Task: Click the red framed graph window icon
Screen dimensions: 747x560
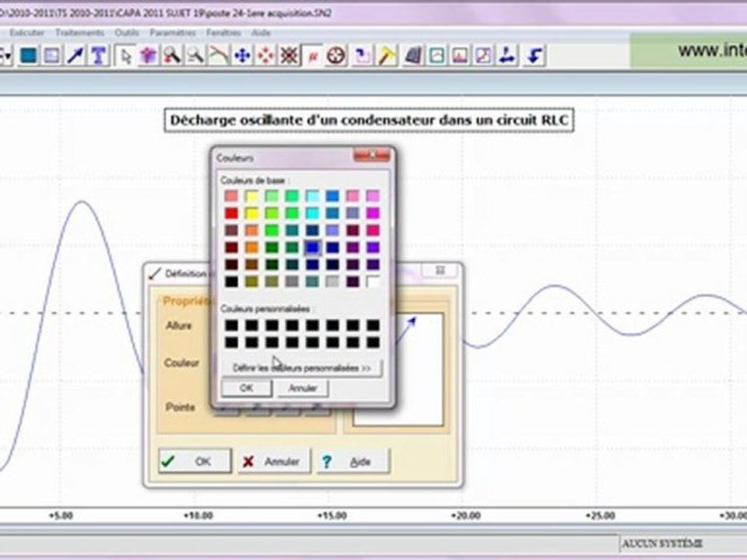Action: [460, 56]
